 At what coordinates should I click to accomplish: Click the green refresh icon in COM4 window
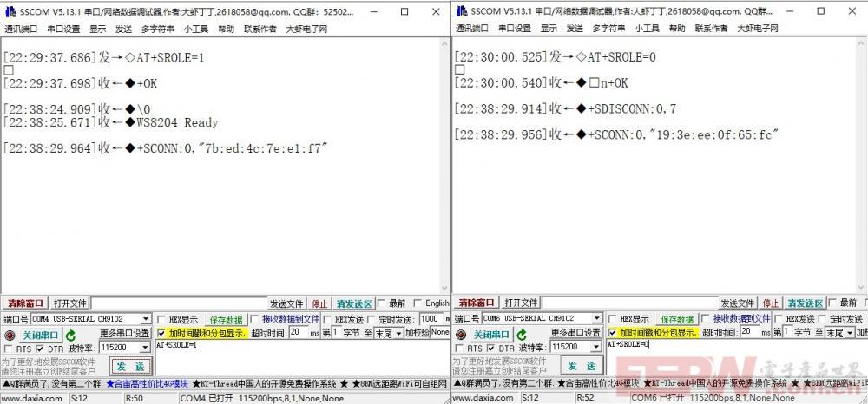pos(70,336)
